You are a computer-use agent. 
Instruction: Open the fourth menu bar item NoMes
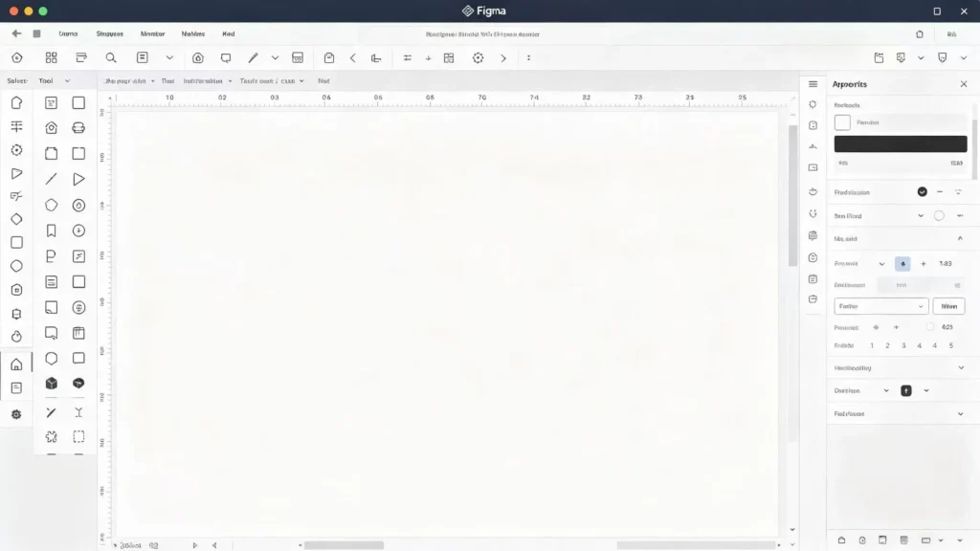click(193, 33)
